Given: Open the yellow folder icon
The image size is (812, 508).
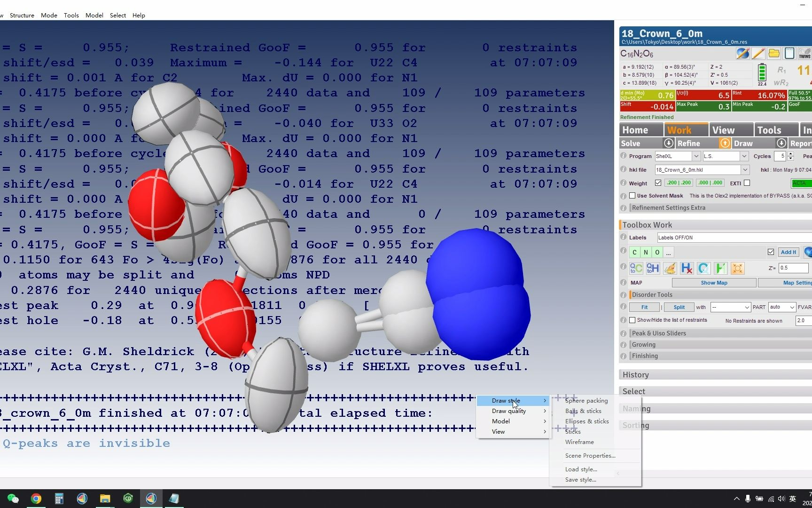Looking at the screenshot, I should (773, 54).
